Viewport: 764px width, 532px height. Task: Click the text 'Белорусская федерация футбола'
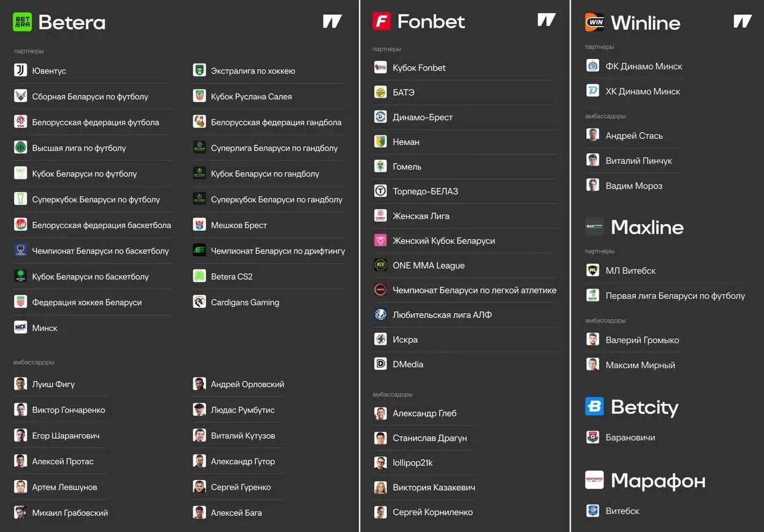tap(95, 122)
